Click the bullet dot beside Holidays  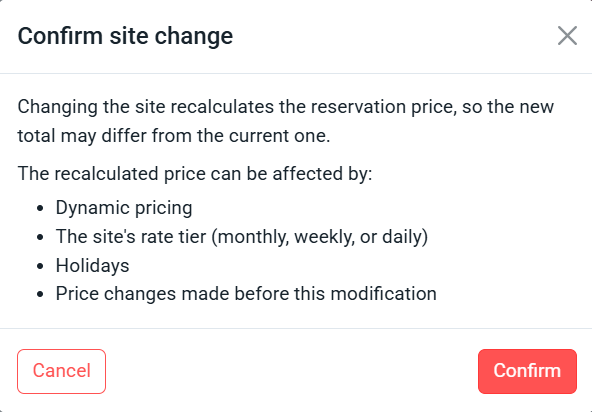[40, 266]
